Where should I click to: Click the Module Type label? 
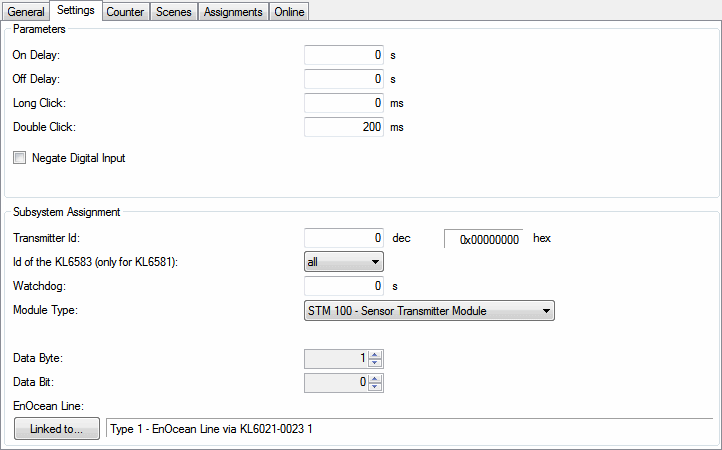[x=46, y=310]
